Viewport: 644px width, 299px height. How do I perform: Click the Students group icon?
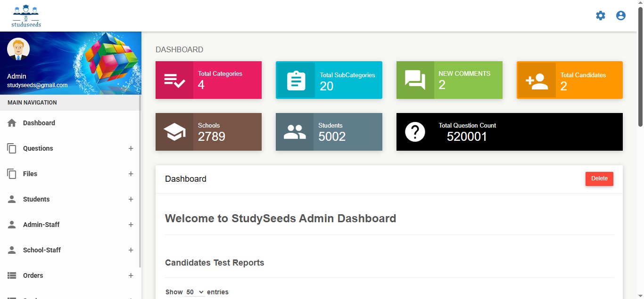point(295,132)
